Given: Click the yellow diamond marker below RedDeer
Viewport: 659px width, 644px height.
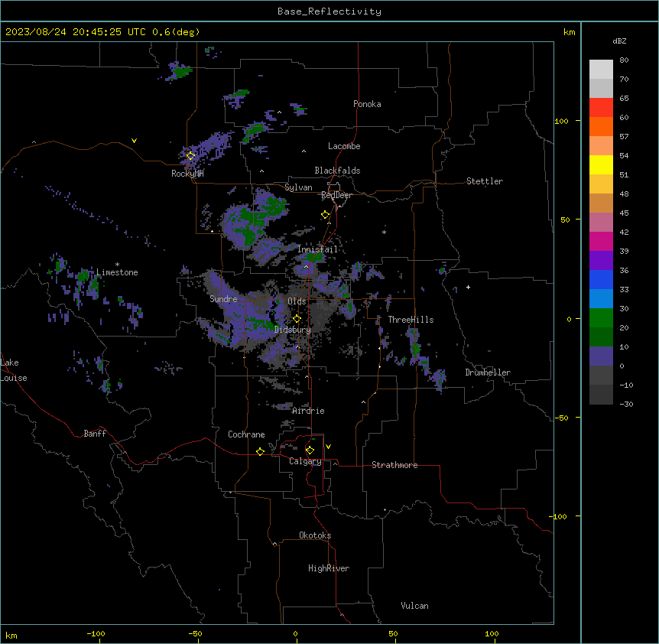Looking at the screenshot, I should [325, 215].
